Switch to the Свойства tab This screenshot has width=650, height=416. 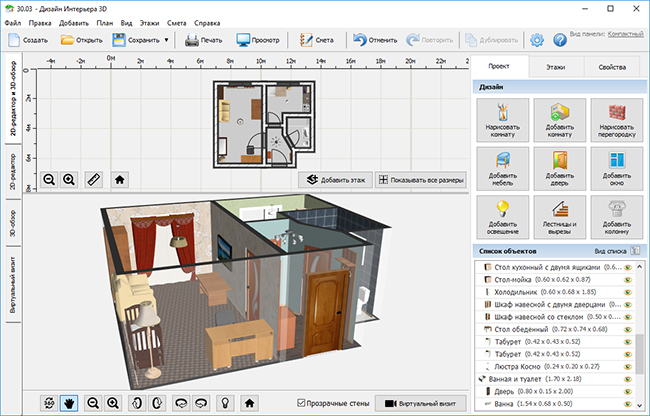612,66
